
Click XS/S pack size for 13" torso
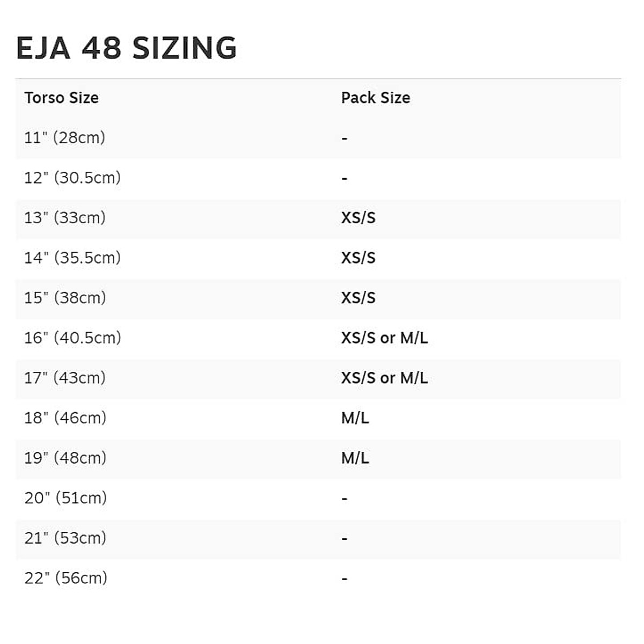coord(358,218)
